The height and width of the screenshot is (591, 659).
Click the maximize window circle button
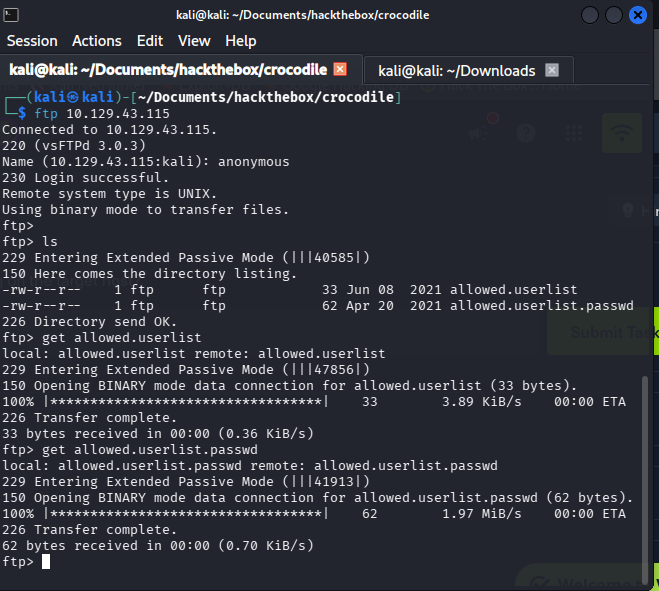(x=614, y=15)
